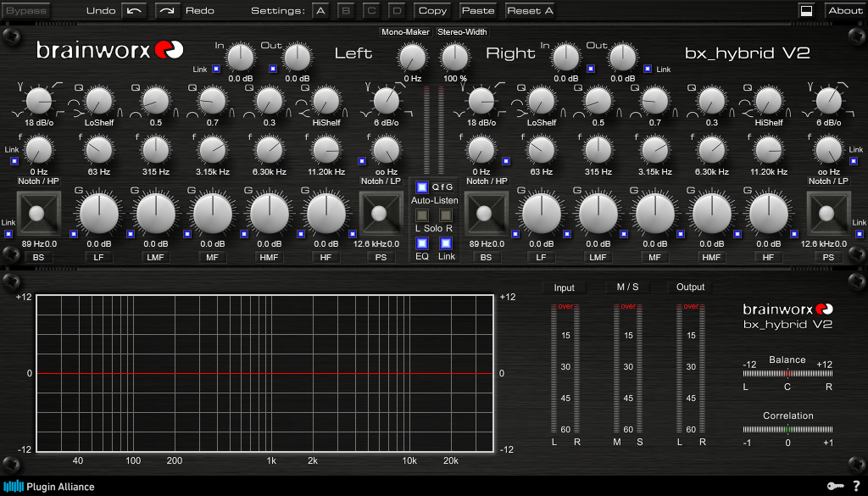Toggle Right input gain link checkbox
Image resolution: width=868 pixels, height=496 pixels.
click(x=591, y=70)
